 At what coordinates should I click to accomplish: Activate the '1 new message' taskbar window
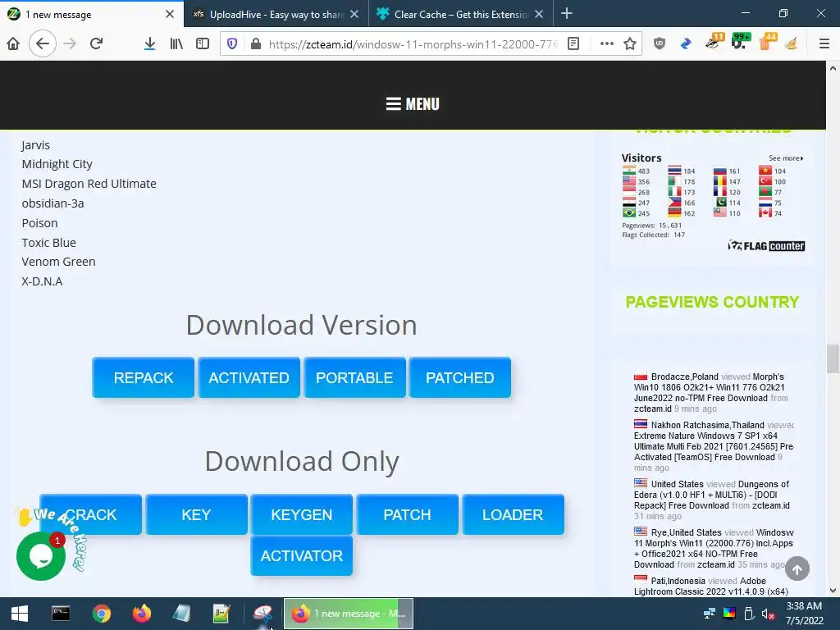pos(348,614)
